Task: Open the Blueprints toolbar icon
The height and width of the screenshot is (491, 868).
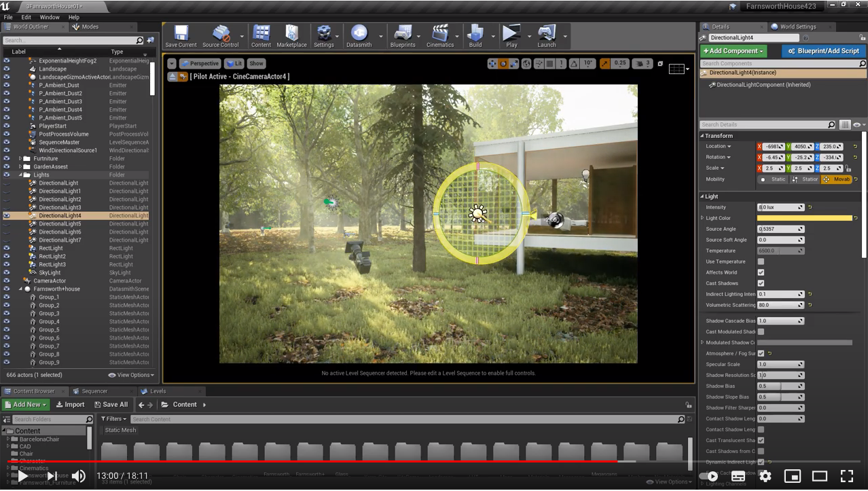Action: coord(403,36)
